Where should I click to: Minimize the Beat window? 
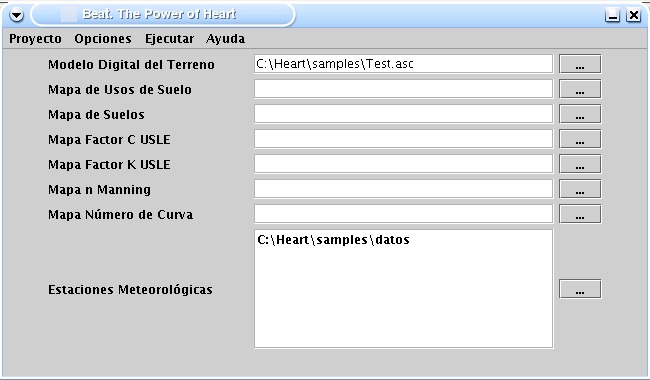coord(612,15)
